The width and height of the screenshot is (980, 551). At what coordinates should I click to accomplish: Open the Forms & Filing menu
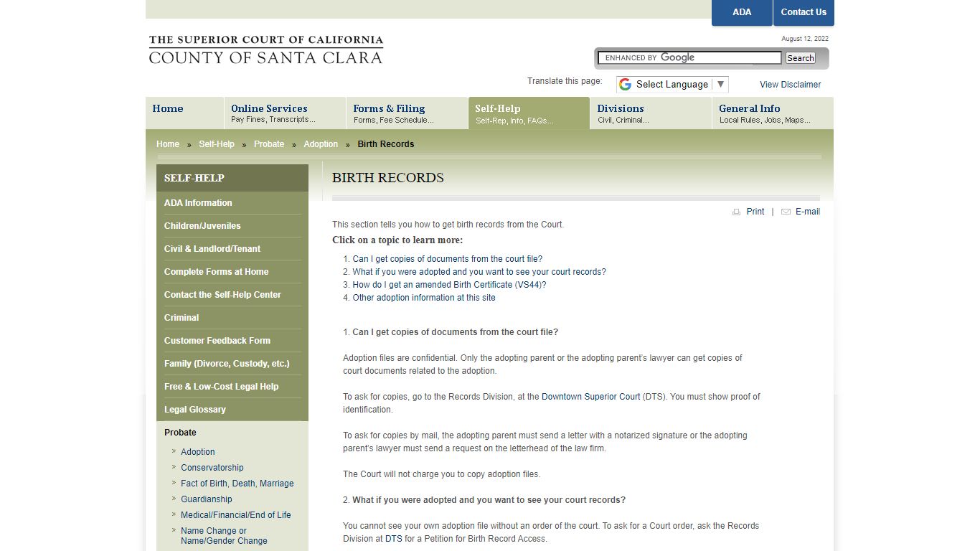pos(407,113)
